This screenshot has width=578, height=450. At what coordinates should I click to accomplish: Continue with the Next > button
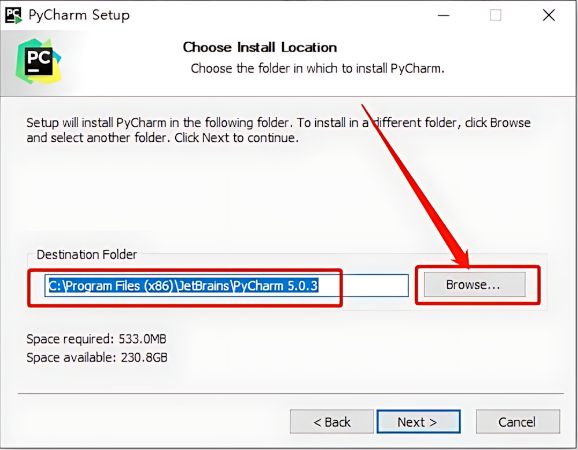click(418, 422)
